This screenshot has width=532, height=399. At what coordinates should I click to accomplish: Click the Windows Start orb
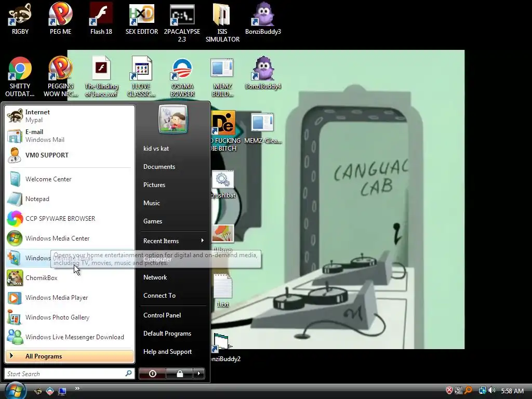(x=15, y=391)
